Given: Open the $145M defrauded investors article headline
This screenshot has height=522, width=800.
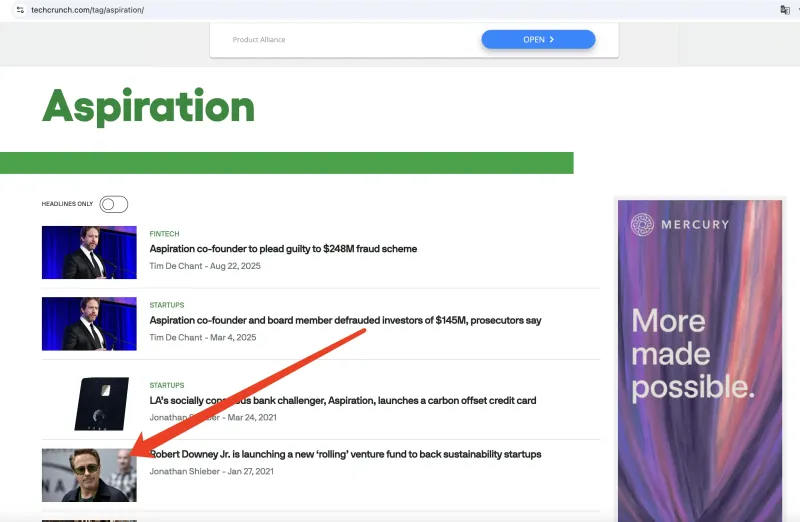Looking at the screenshot, I should click(345, 321).
